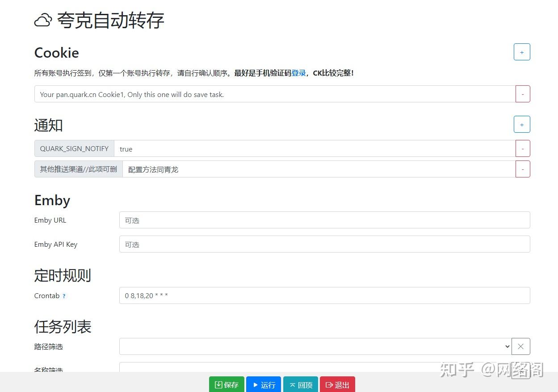The width and height of the screenshot is (558, 392).
Task: Remove the first Cookie row with its - button
Action: point(523,94)
